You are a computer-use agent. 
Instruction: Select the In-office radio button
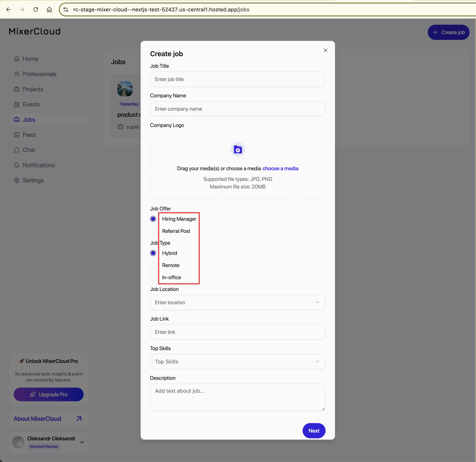coord(153,277)
